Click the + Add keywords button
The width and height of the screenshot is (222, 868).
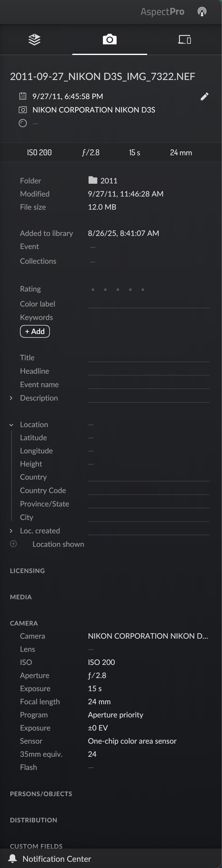pyautogui.click(x=35, y=331)
